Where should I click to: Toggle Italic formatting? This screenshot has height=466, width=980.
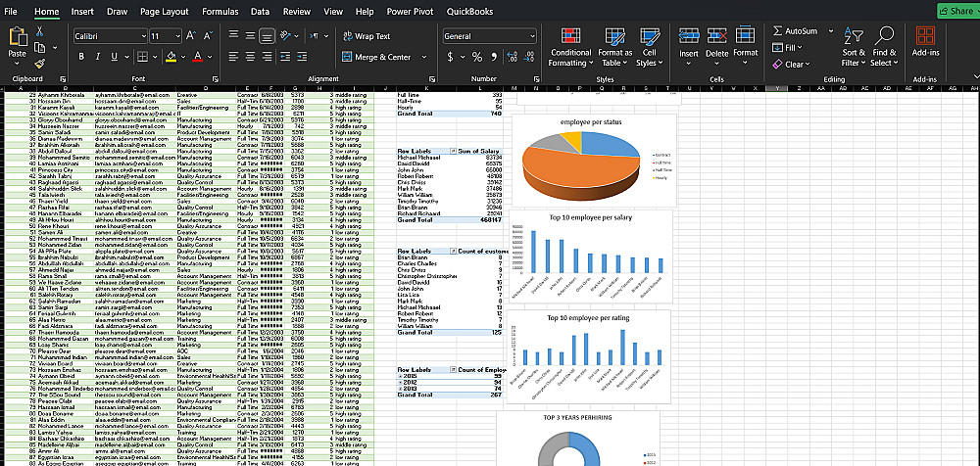tap(98, 58)
